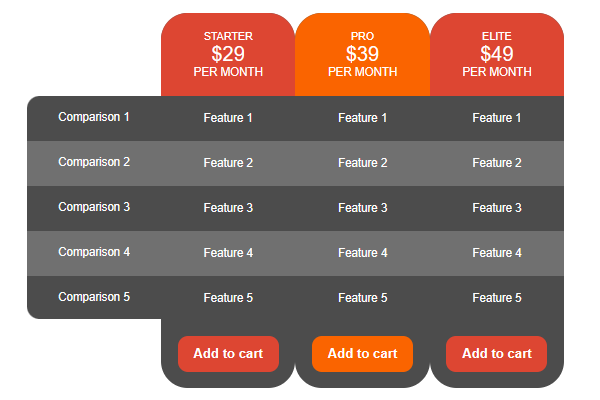Select the Starter $29 plan header

click(228, 54)
